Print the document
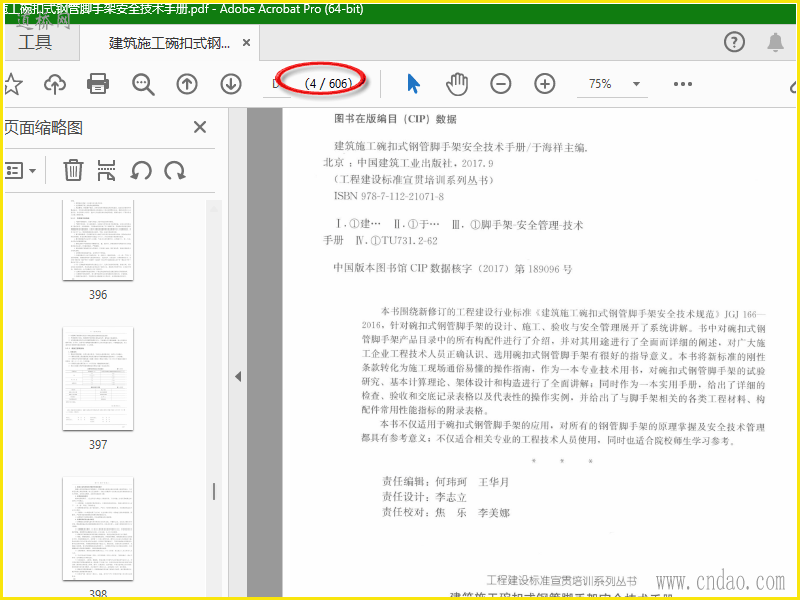 98,84
